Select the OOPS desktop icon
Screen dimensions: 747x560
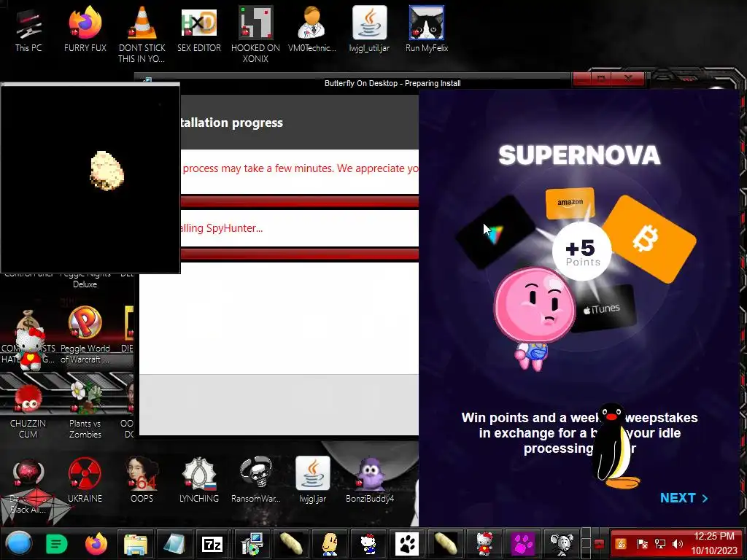(x=142, y=480)
